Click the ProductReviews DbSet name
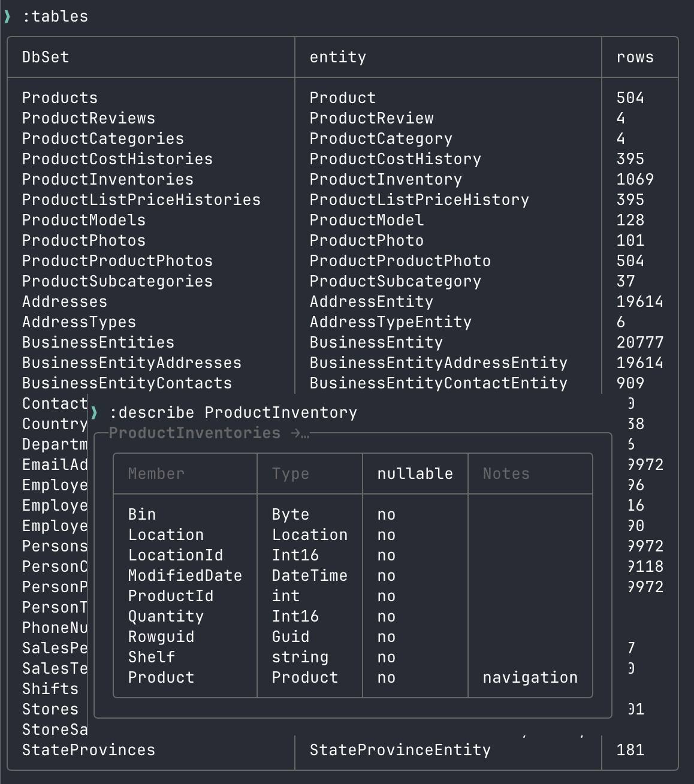Viewport: 694px width, 784px height. click(89, 118)
